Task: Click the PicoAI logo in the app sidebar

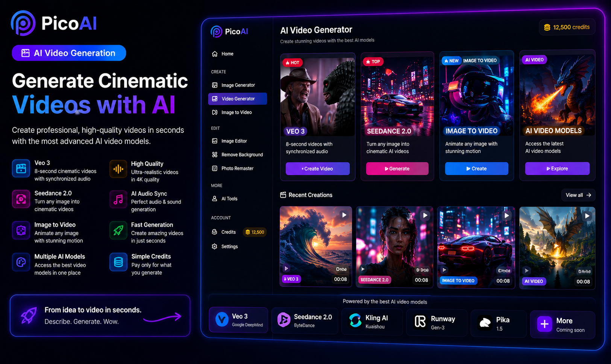Action: point(229,32)
